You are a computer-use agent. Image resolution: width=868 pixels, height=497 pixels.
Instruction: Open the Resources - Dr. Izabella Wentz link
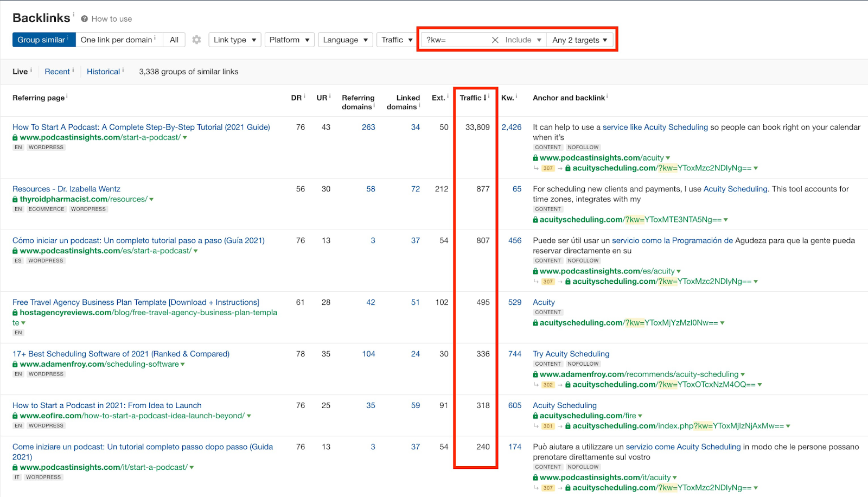66,189
